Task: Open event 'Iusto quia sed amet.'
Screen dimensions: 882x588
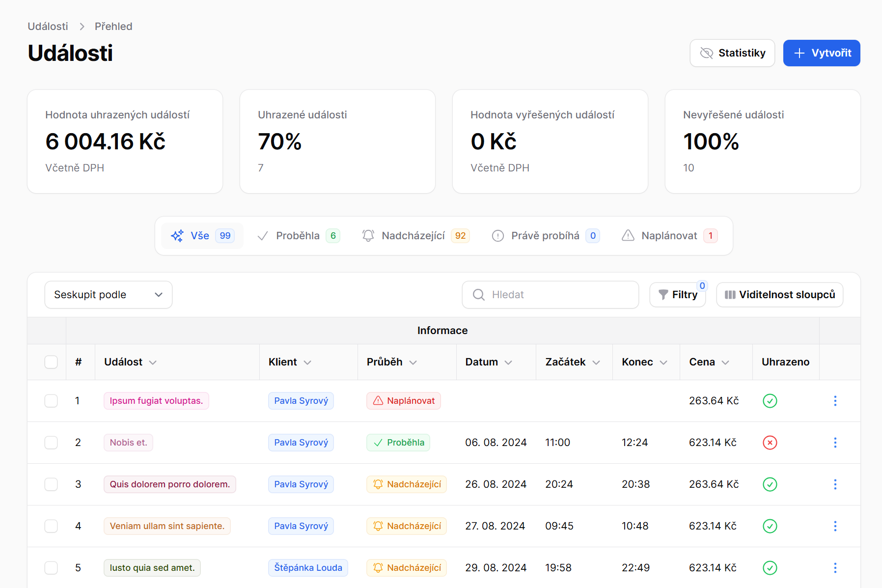Action: pos(152,568)
